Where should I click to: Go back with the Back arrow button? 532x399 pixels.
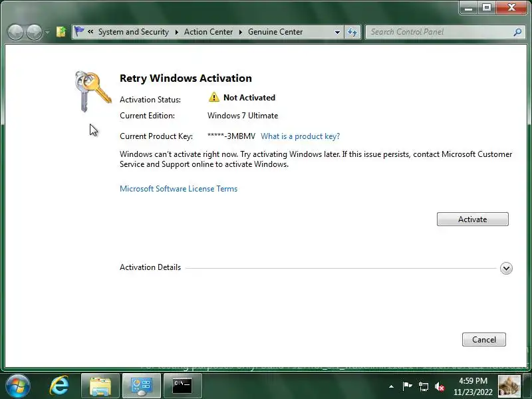point(15,32)
